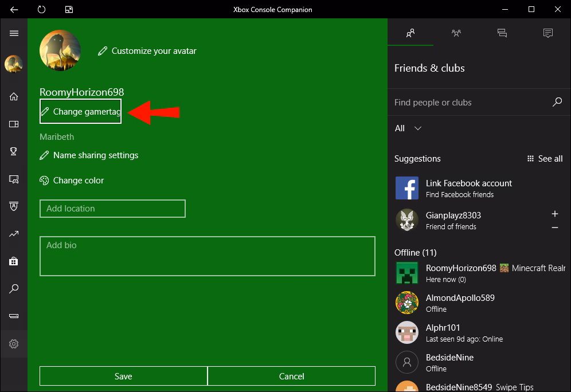Image resolution: width=571 pixels, height=392 pixels.
Task: Click the Add location field
Action: 112,209
